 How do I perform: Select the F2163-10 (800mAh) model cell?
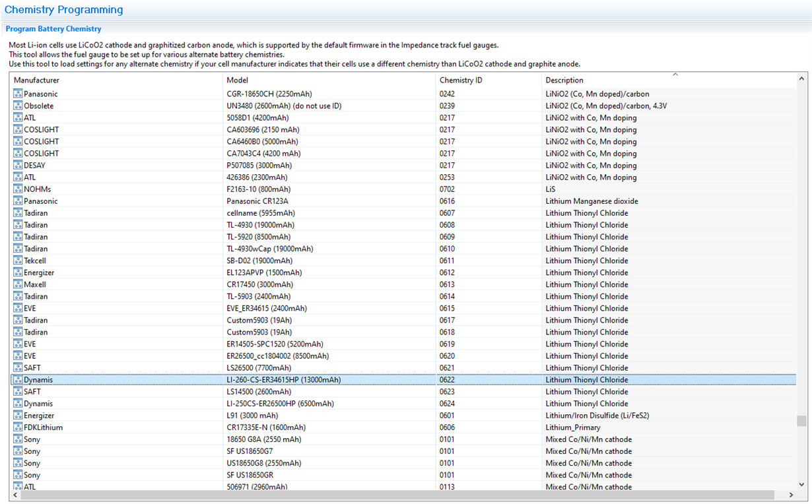click(258, 189)
